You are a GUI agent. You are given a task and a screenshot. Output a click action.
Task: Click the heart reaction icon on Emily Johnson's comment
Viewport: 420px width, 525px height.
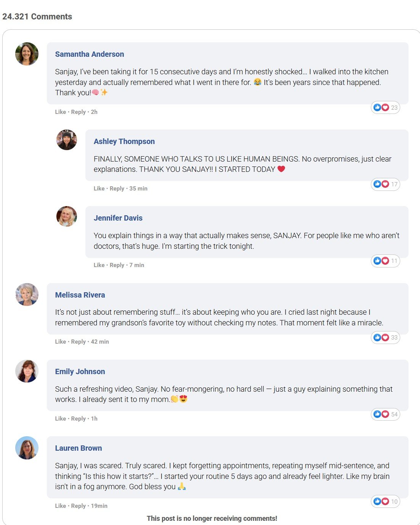tap(385, 414)
